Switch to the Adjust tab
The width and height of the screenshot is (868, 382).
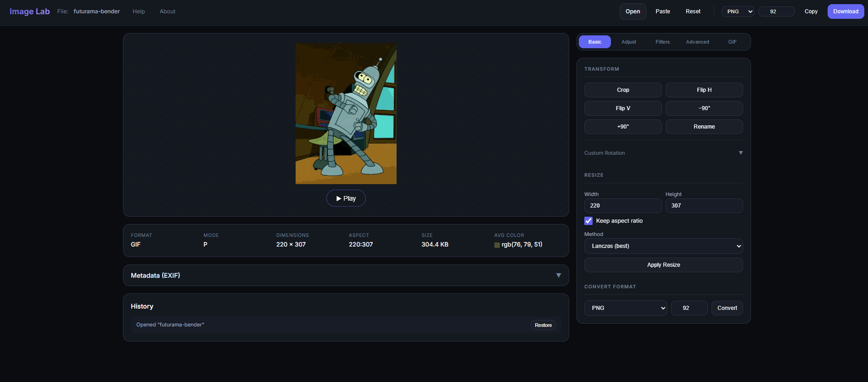tap(628, 42)
